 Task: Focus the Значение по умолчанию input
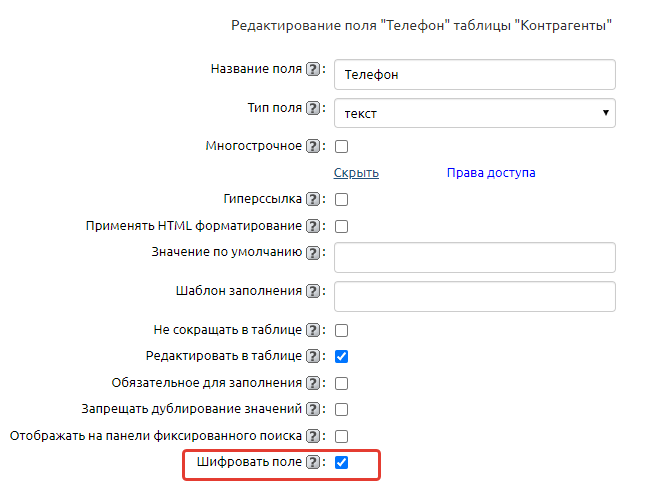coord(474,257)
